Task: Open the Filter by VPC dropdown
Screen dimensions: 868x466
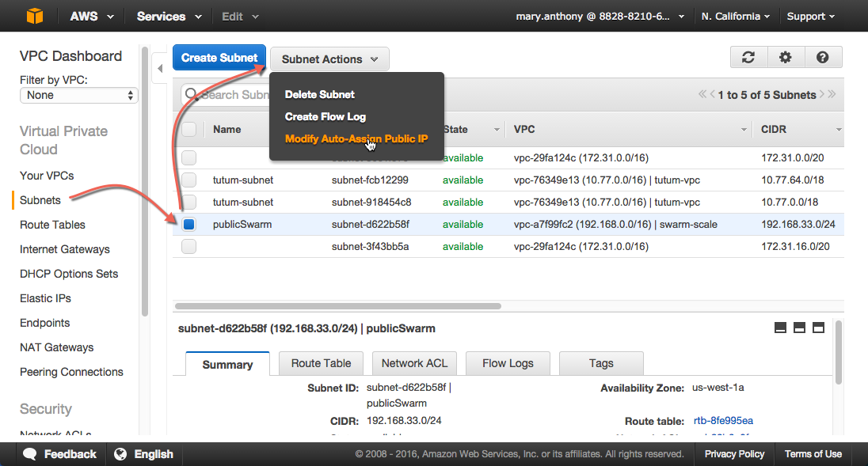Action: 79,95
